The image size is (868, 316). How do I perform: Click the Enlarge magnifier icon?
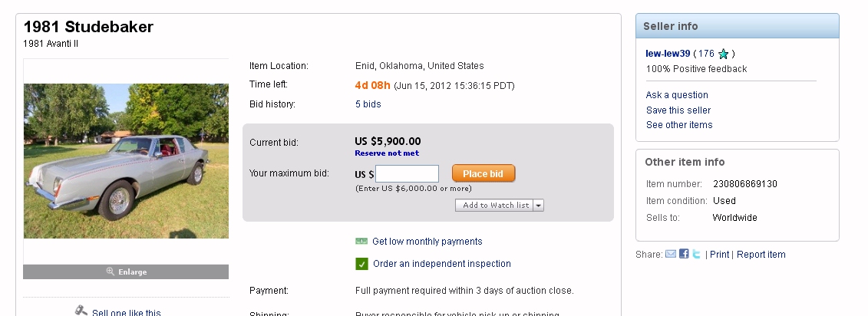point(111,272)
